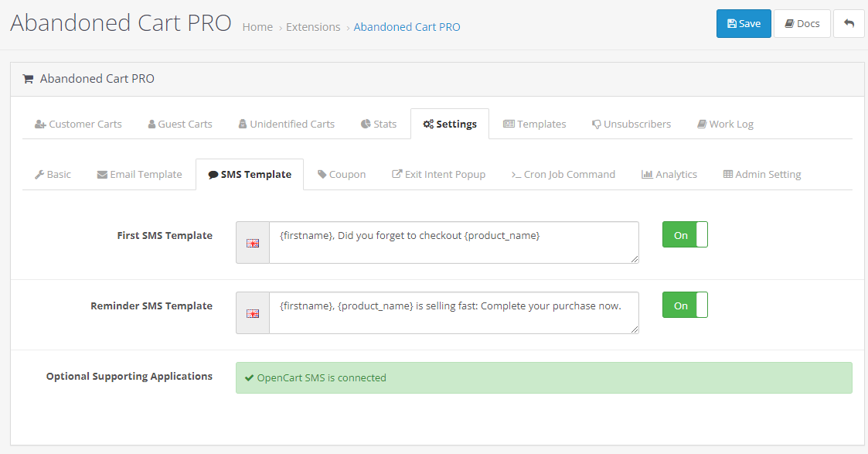Open the Exit Intent Popup sub-tab
This screenshot has width=868, height=454.
point(438,174)
